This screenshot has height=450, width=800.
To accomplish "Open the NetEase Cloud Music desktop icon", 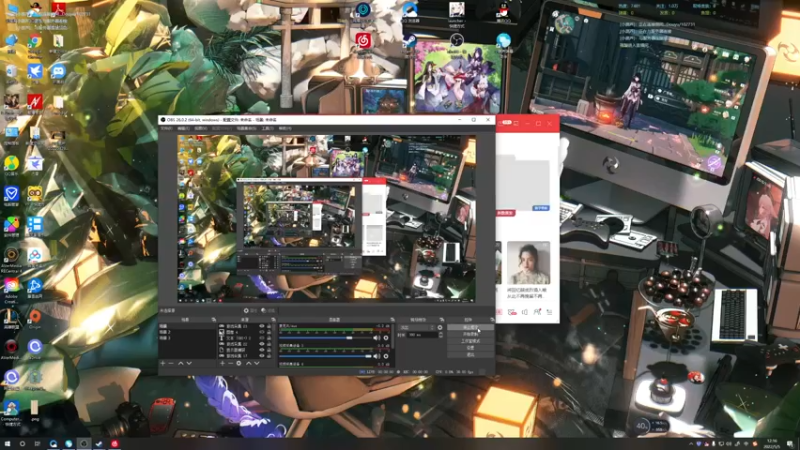I will tap(363, 40).
